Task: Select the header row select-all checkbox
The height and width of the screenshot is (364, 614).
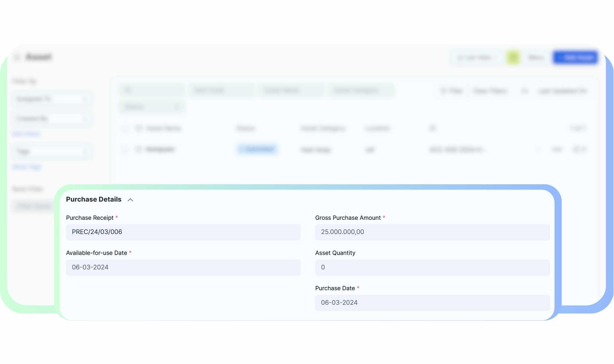Action: click(125, 128)
